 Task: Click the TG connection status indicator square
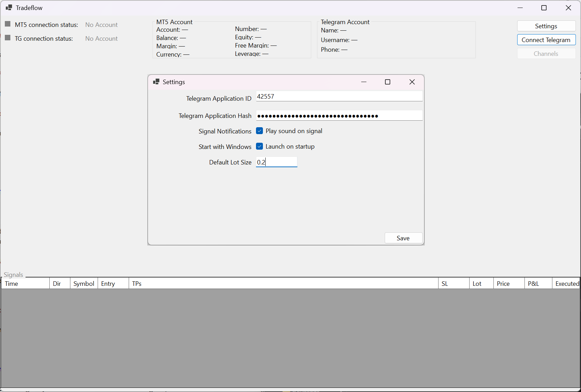tap(8, 38)
